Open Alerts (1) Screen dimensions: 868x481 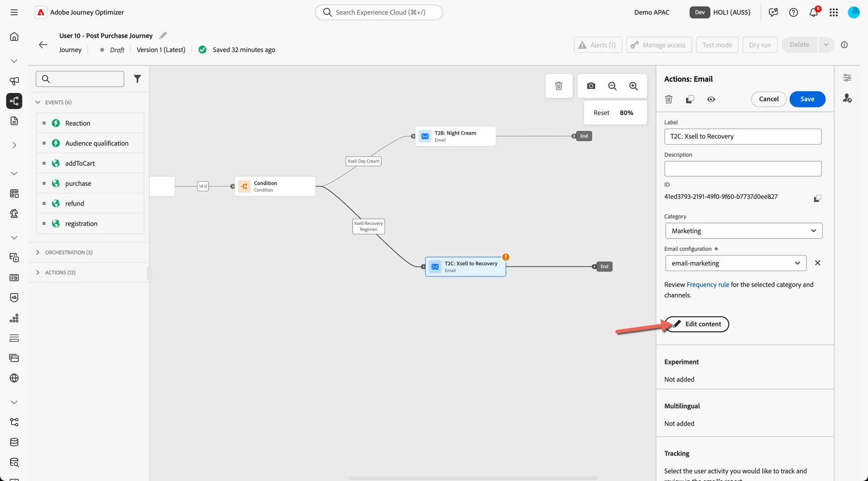tap(598, 45)
